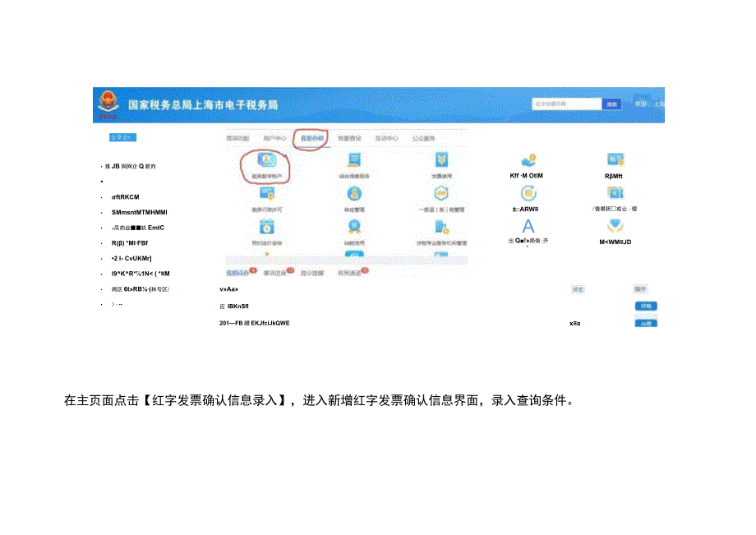This screenshot has height=535, width=756.
Task: Click the blue letter A icon
Action: tap(528, 225)
